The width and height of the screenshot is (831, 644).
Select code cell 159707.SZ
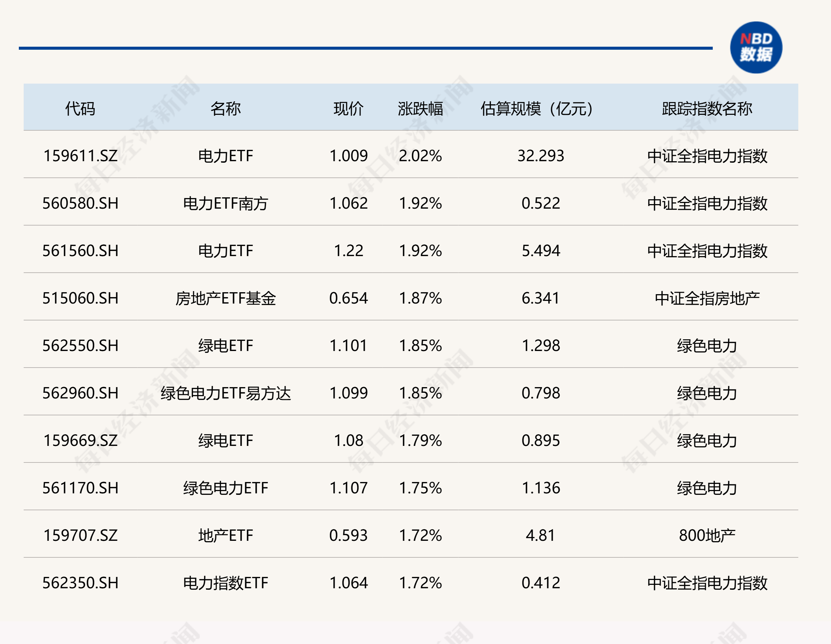pos(80,535)
